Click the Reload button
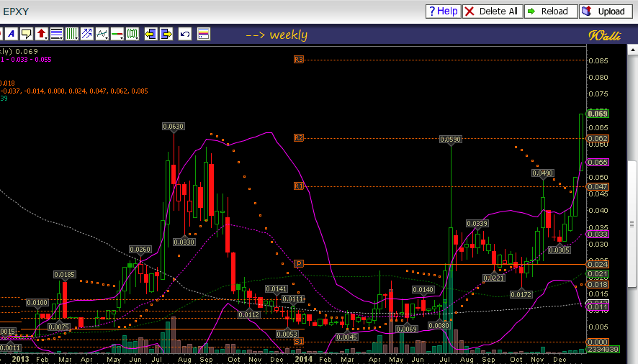This screenshot has width=638, height=364. [551, 12]
